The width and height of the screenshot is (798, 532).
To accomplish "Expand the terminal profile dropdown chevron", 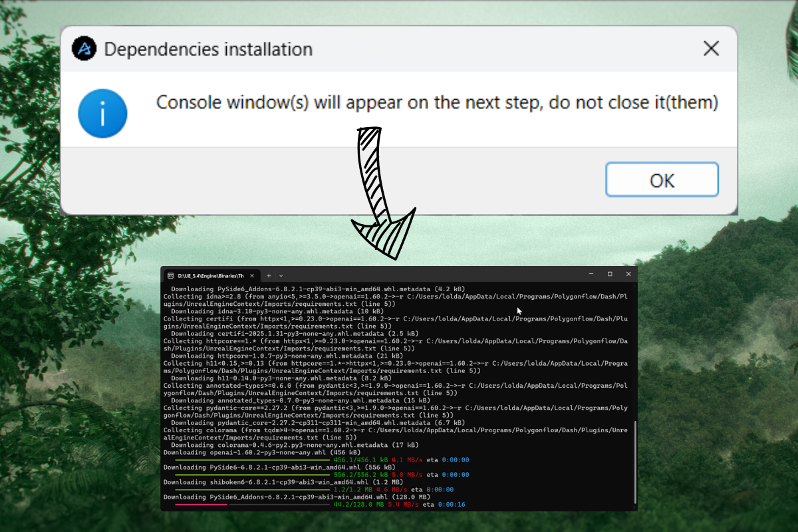I will (281, 275).
